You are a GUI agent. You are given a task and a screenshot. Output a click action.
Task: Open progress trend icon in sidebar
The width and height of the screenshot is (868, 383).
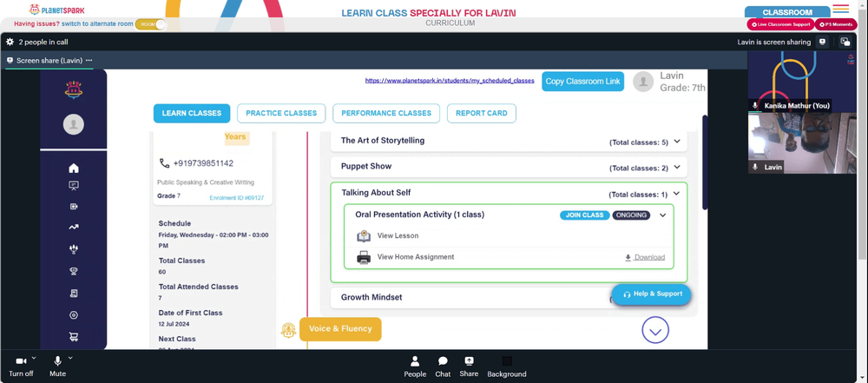pyautogui.click(x=74, y=227)
